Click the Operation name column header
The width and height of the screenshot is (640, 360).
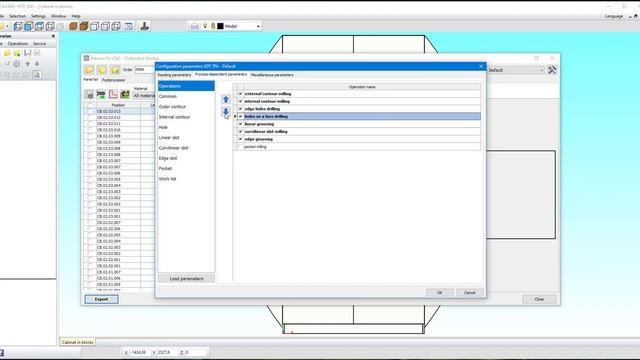(362, 87)
